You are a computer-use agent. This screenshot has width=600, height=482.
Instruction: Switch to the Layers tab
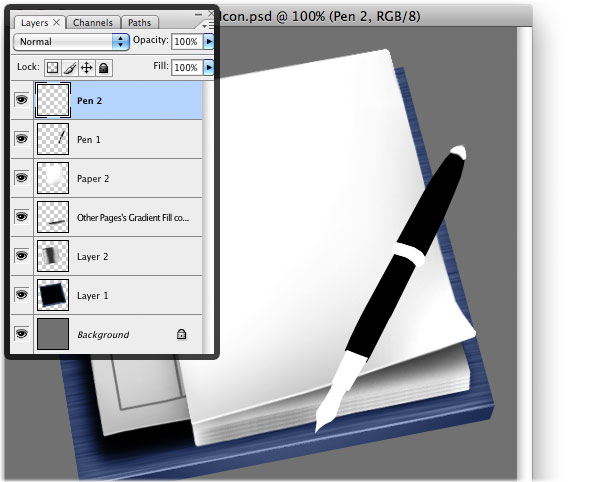tap(34, 23)
